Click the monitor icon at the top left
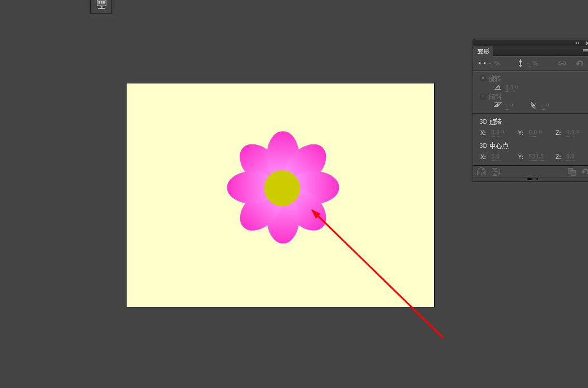Screen dimensions: 588x388 click(x=101, y=5)
